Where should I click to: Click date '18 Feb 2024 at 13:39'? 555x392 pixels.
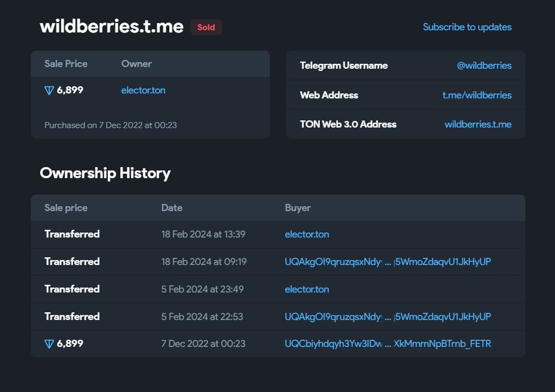[203, 234]
